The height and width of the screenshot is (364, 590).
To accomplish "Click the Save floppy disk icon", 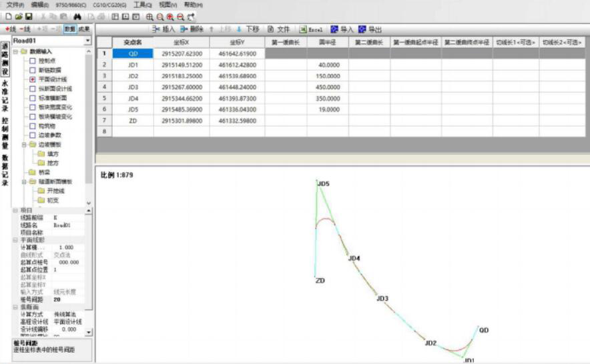I will (29, 16).
